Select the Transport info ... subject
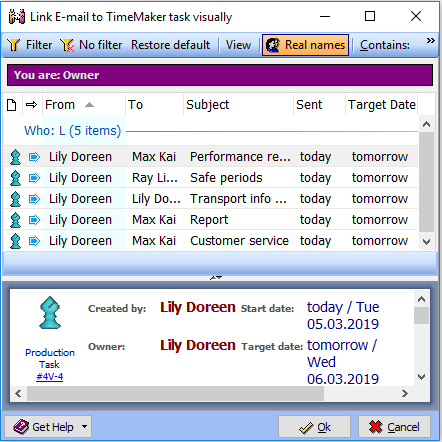The image size is (442, 442). (x=238, y=199)
